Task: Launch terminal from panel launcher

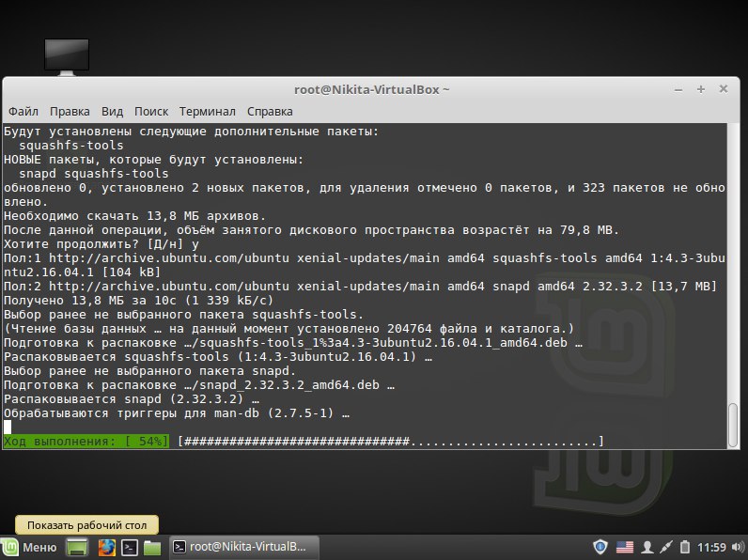Action: coord(130,547)
